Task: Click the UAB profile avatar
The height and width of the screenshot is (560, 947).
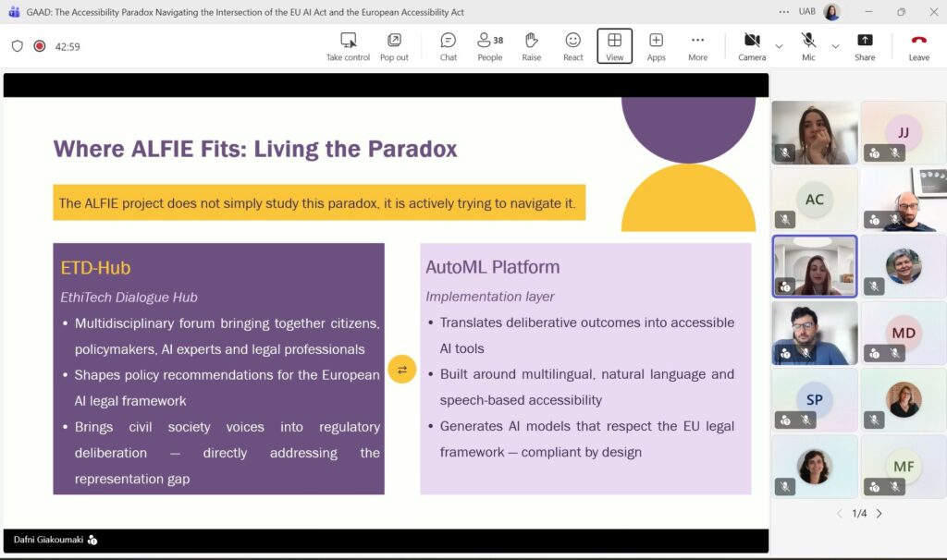Action: point(831,11)
